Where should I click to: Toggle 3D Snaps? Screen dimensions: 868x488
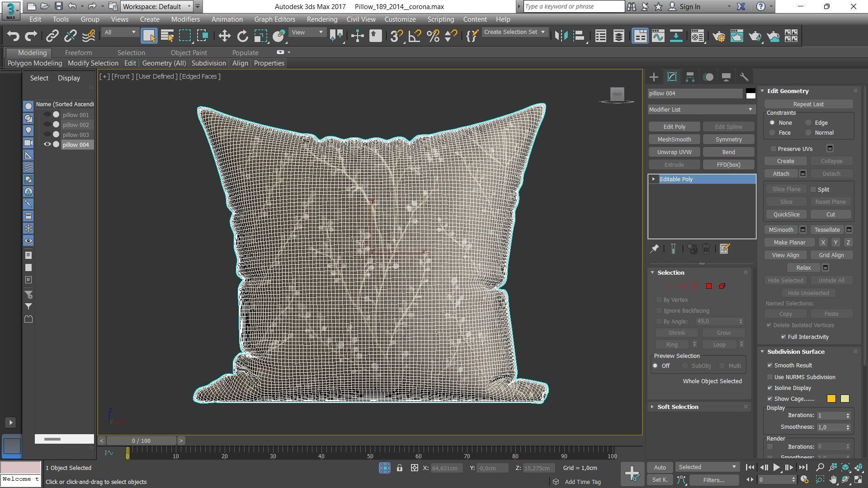(396, 36)
